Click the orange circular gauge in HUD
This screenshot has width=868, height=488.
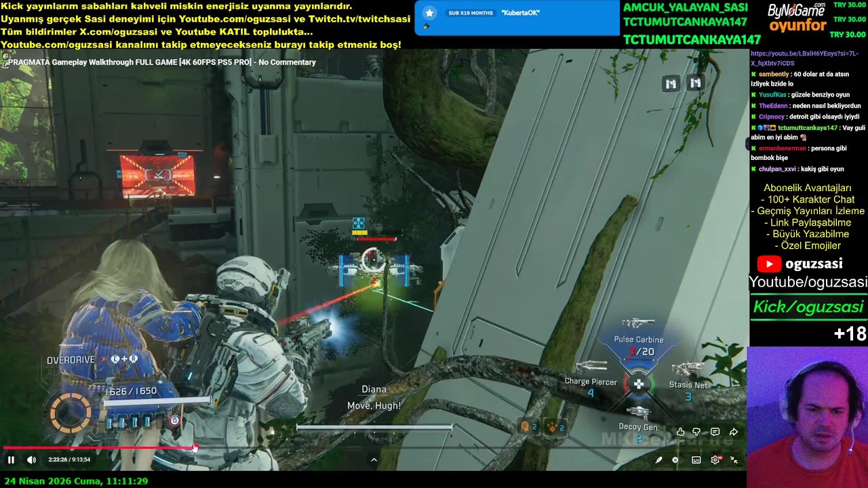[71, 413]
